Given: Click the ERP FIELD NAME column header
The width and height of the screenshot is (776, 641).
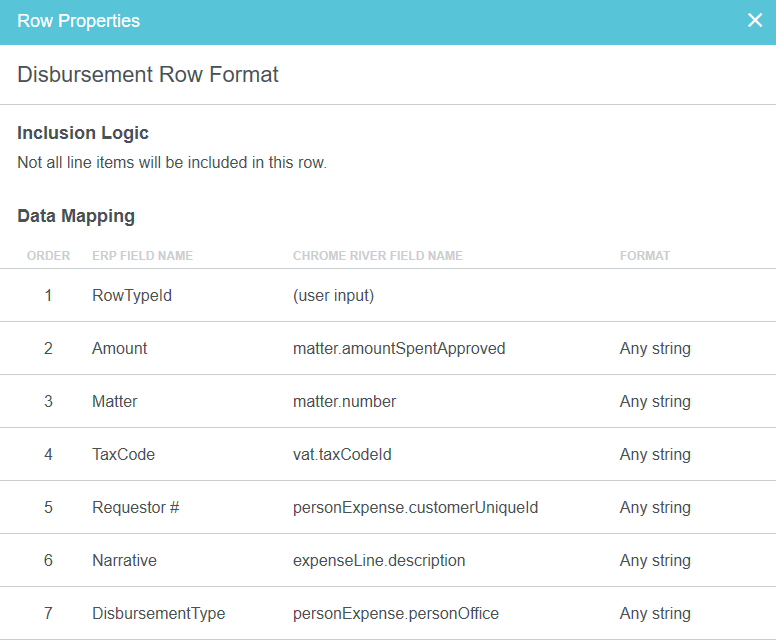Looking at the screenshot, I should pyautogui.click(x=142, y=256).
